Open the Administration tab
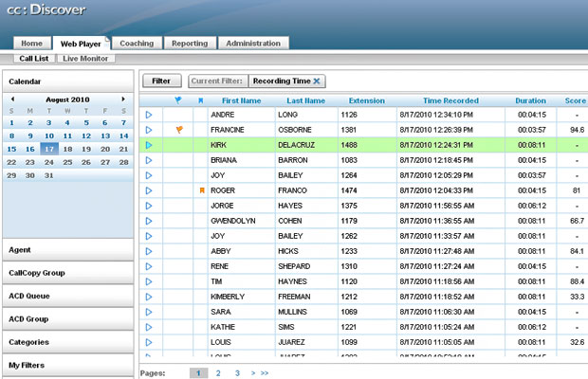The image size is (588, 379). pos(253,43)
